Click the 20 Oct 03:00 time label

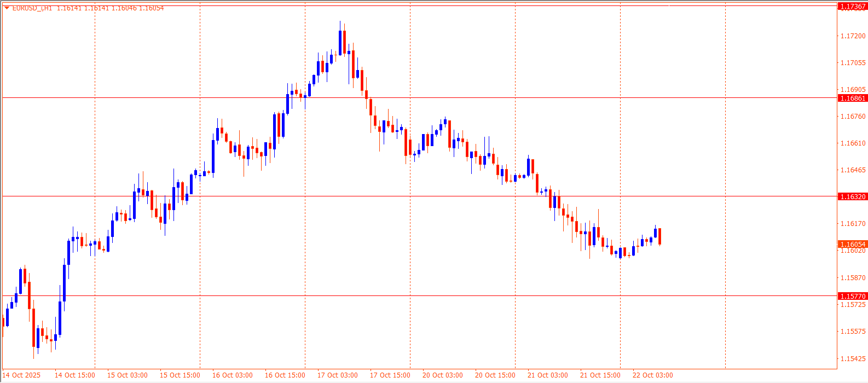point(442,375)
